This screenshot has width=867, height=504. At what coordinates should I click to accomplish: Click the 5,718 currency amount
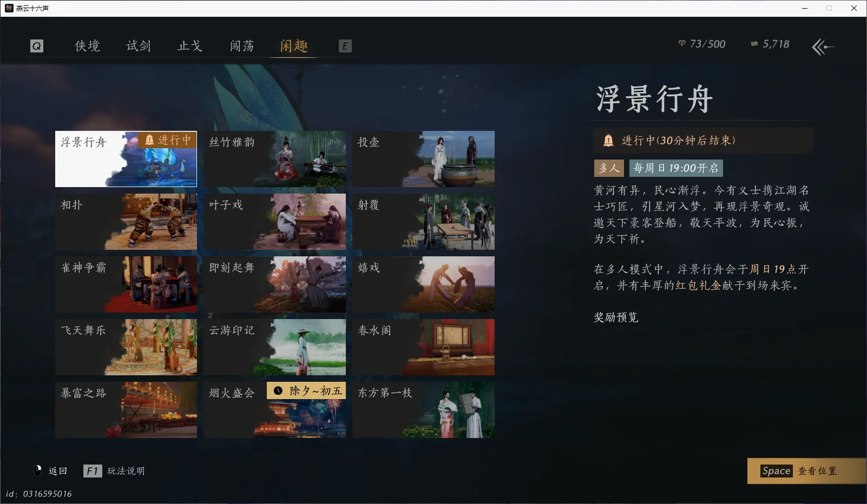(776, 44)
